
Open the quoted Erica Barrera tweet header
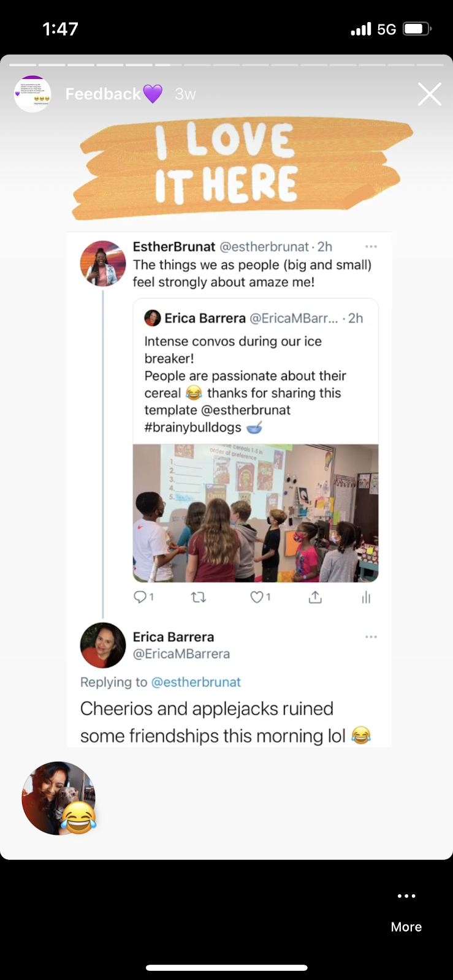254,318
